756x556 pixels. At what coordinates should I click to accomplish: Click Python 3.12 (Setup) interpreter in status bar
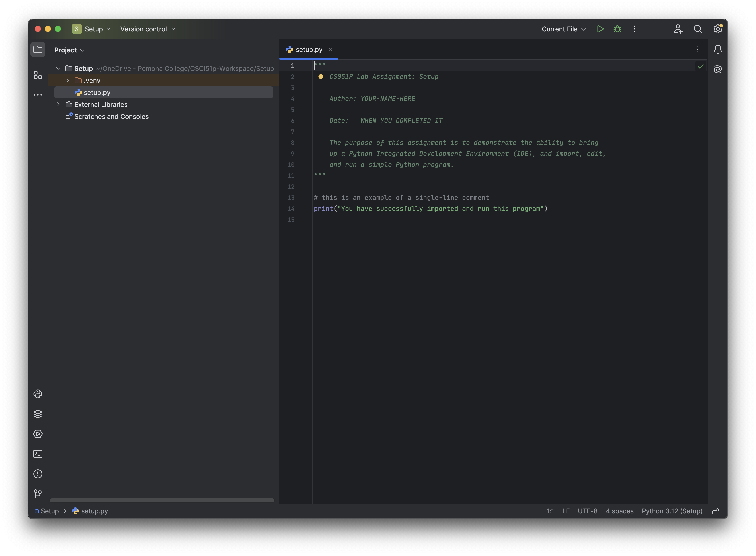[672, 511]
